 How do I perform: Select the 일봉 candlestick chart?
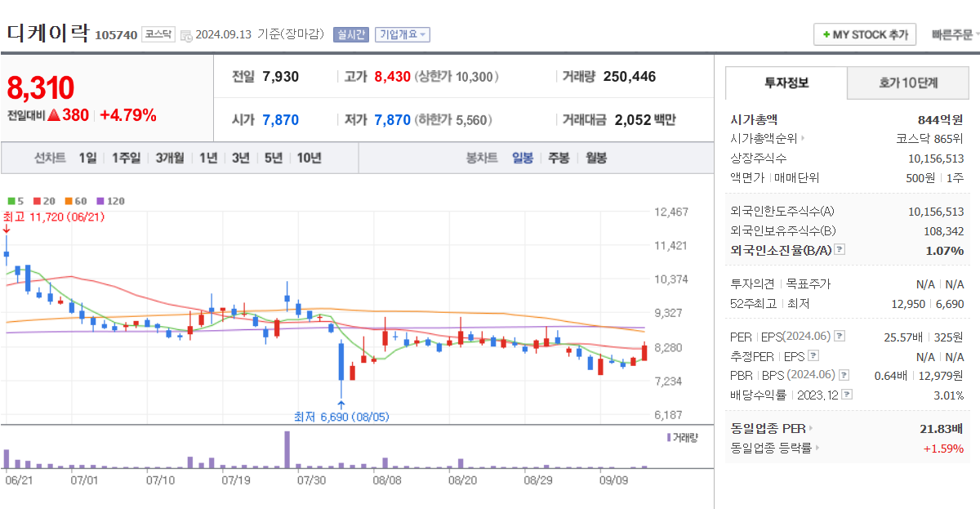523,158
